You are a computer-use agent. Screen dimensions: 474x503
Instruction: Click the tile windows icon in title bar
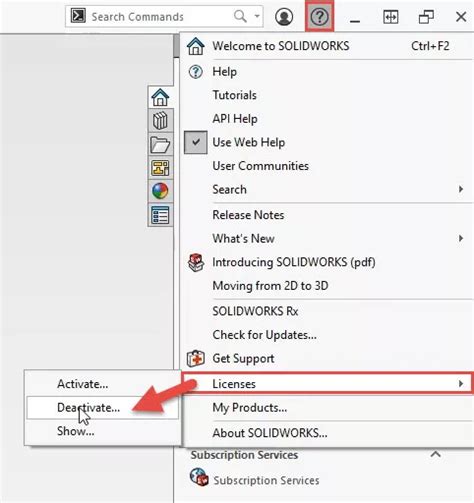click(391, 17)
